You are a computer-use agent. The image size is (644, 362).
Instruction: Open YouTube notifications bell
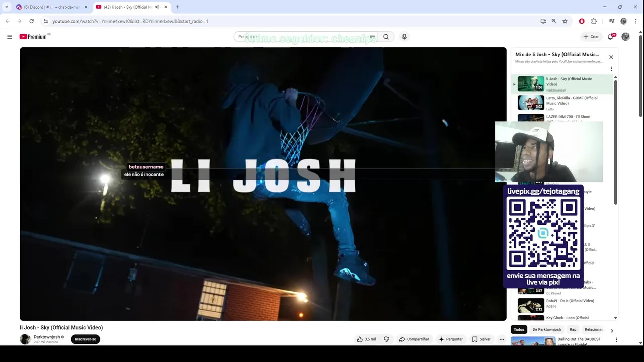(611, 37)
